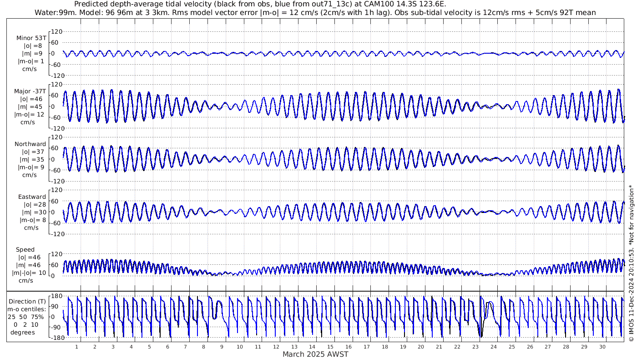Click day 1 on the date axis
This screenshot has width=637, height=364.
pos(77,347)
